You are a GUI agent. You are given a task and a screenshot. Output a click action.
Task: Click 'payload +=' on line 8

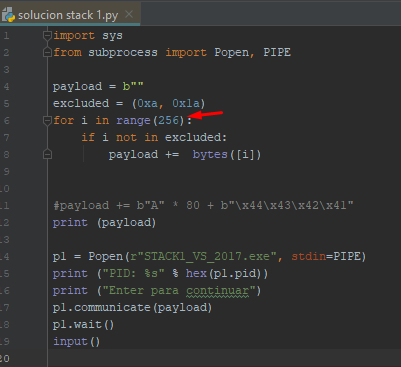pyautogui.click(x=144, y=155)
